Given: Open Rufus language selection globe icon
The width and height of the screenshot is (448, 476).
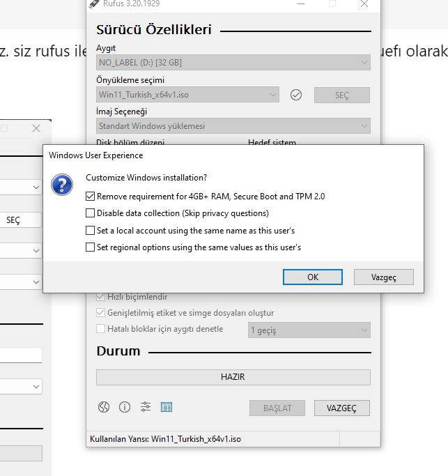Looking at the screenshot, I should tap(104, 407).
